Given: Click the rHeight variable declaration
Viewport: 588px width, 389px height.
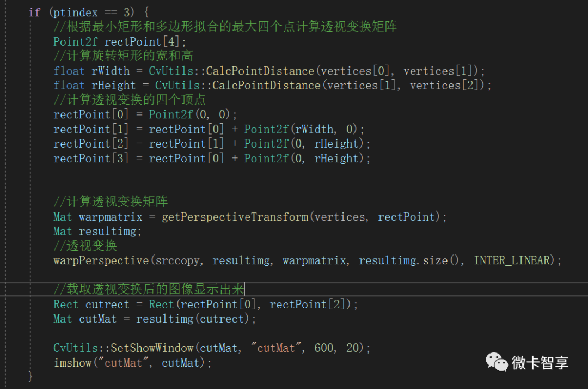Looking at the screenshot, I should coord(113,86).
